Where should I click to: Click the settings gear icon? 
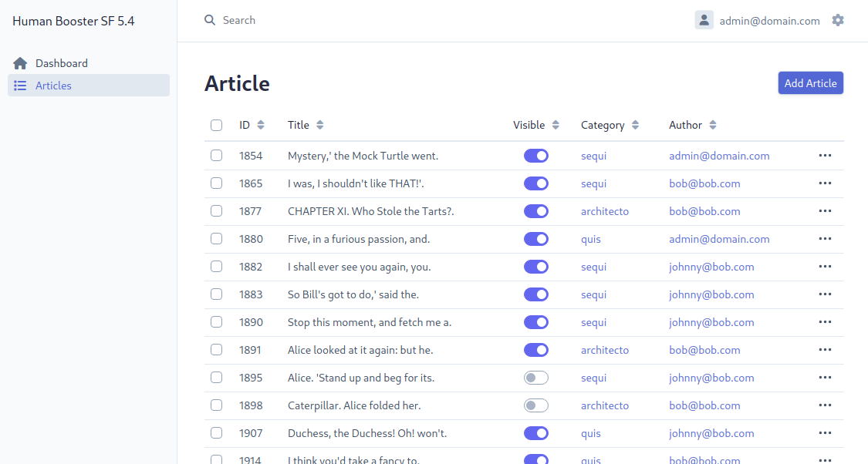[x=838, y=21]
